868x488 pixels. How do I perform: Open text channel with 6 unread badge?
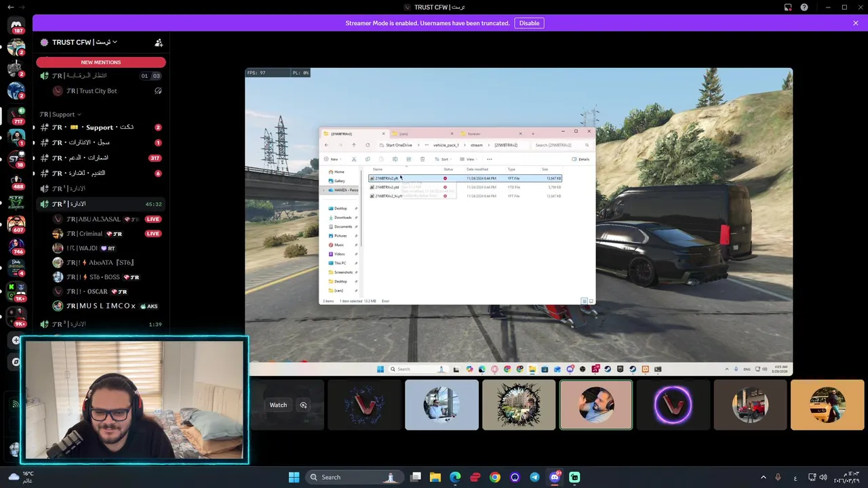point(101,174)
